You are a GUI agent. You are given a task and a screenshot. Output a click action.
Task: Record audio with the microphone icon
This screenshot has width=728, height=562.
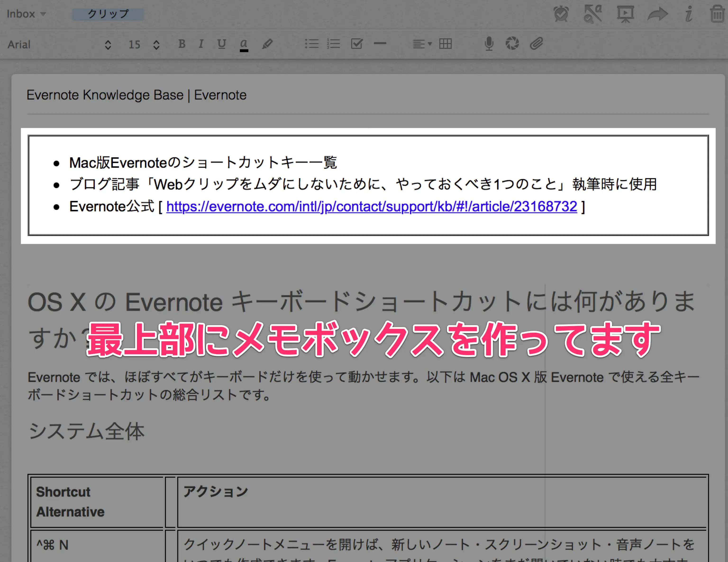point(489,44)
